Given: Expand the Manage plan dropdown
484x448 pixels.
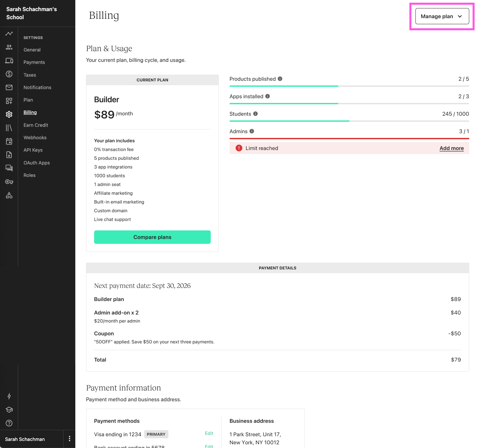Looking at the screenshot, I should 442,16.
